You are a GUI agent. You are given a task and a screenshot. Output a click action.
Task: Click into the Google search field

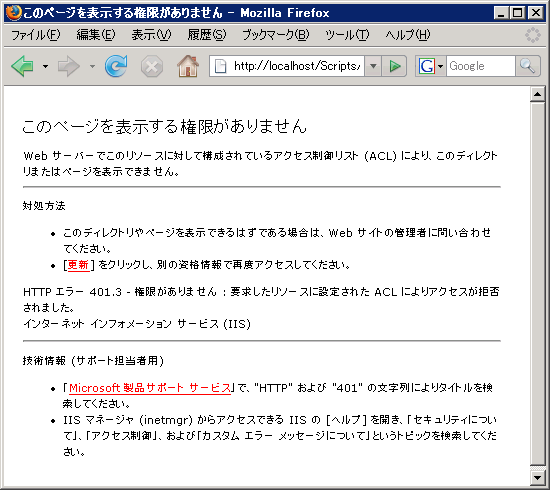(x=481, y=66)
